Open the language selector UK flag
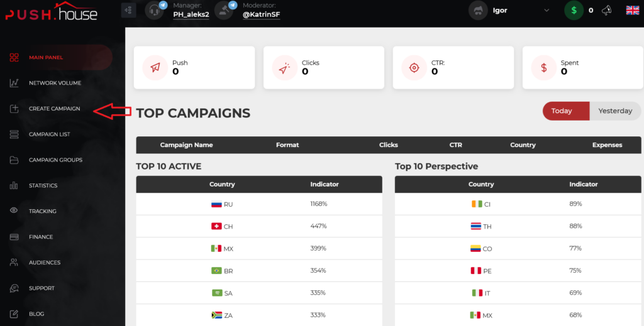Screen dimensions: 644x326 (x=632, y=10)
